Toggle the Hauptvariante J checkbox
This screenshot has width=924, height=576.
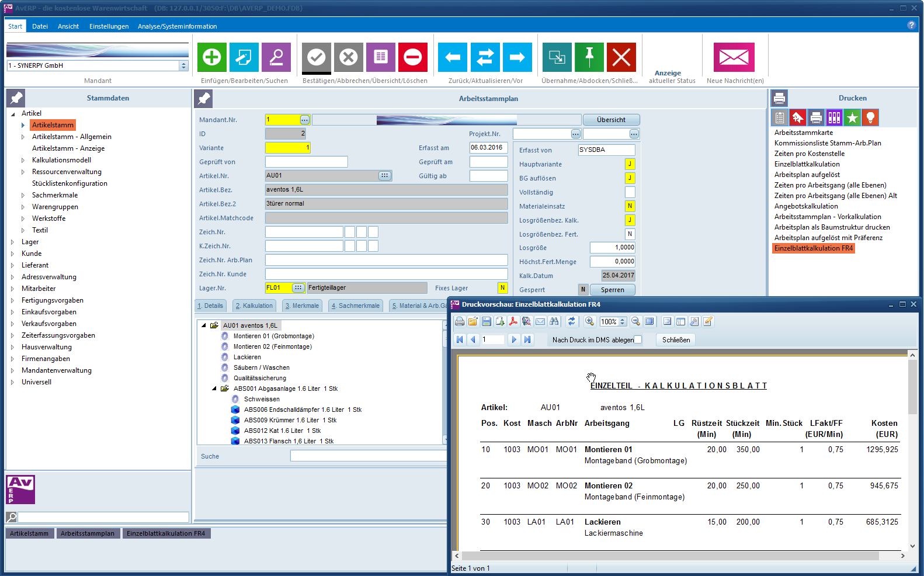[x=630, y=164]
